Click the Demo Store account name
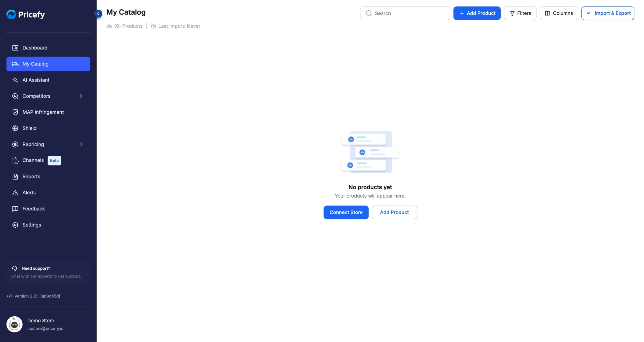 click(41, 321)
